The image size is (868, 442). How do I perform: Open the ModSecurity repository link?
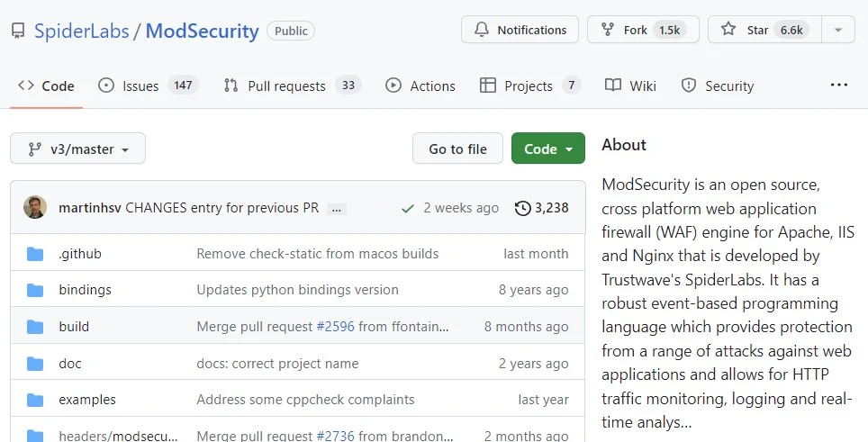tap(202, 31)
